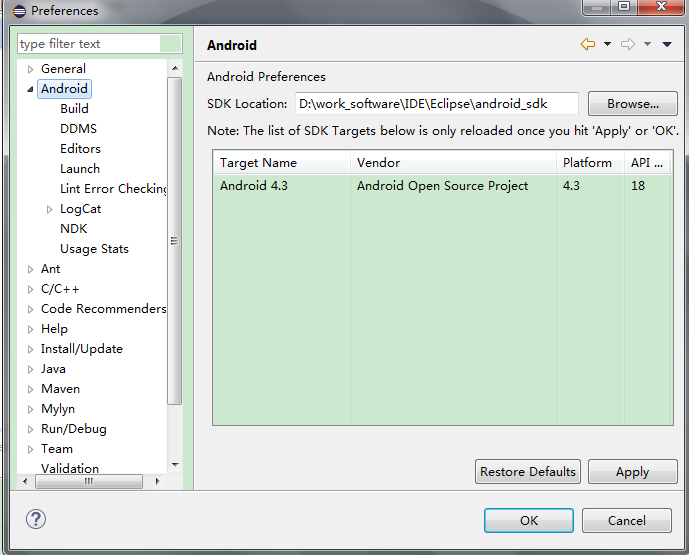Open the preferences view menu triangle

click(667, 44)
